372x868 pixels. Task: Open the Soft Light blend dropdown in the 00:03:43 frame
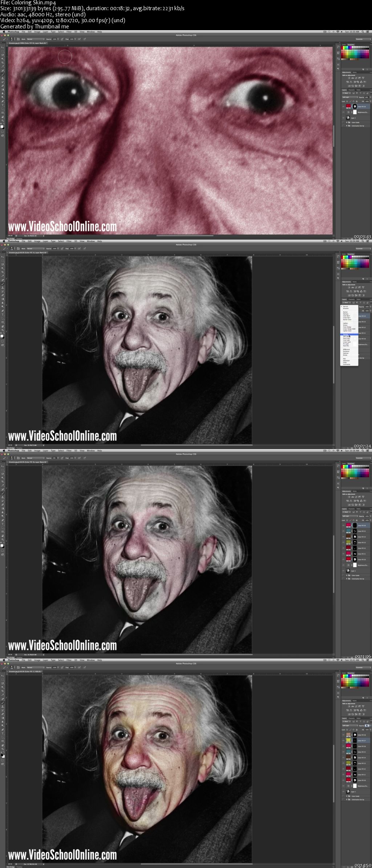[x=350, y=97]
